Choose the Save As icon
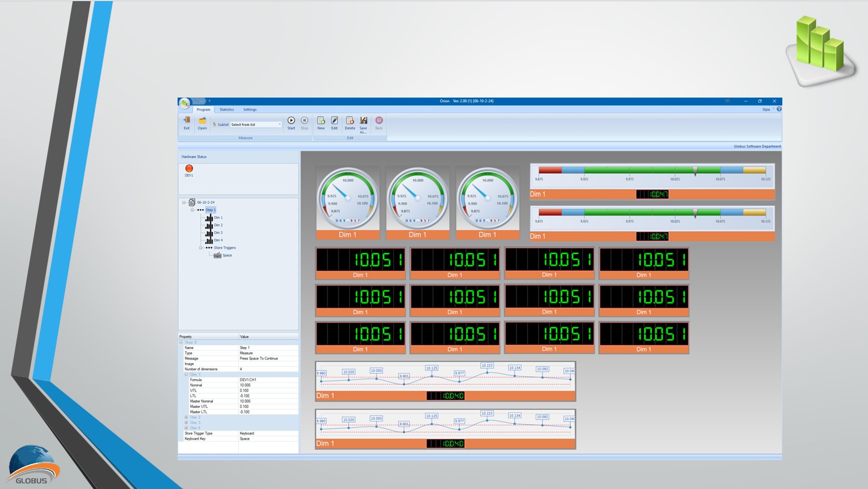This screenshot has height=489, width=868. click(364, 120)
